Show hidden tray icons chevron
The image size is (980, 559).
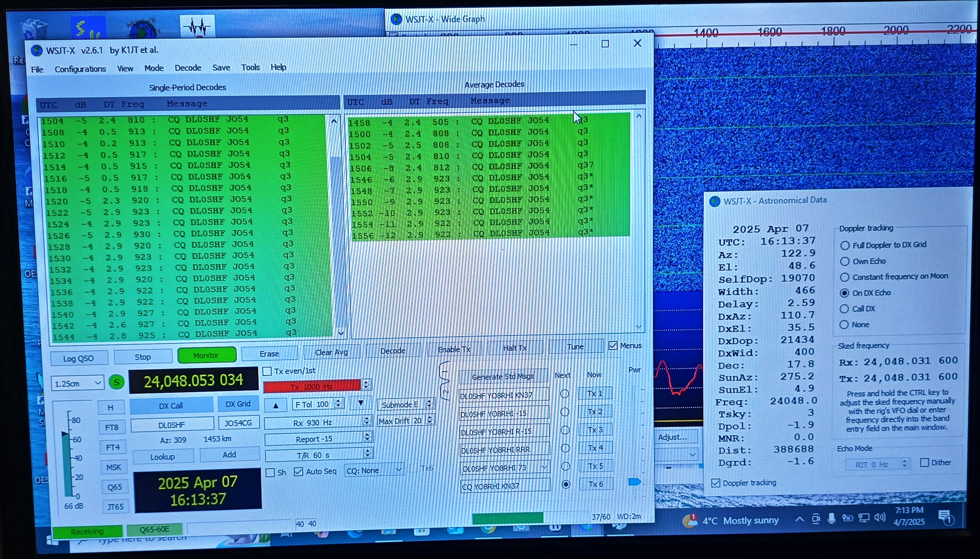coord(799,519)
